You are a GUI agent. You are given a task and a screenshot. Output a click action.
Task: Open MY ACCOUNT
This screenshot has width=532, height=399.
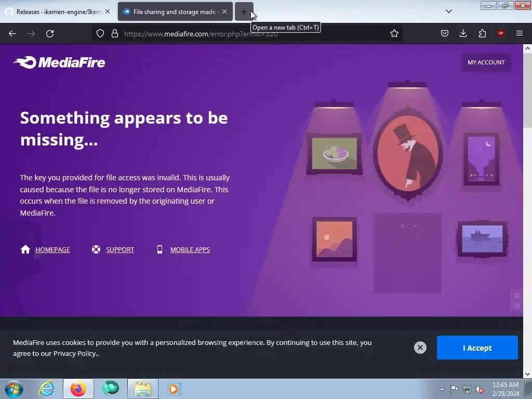pyautogui.click(x=486, y=62)
